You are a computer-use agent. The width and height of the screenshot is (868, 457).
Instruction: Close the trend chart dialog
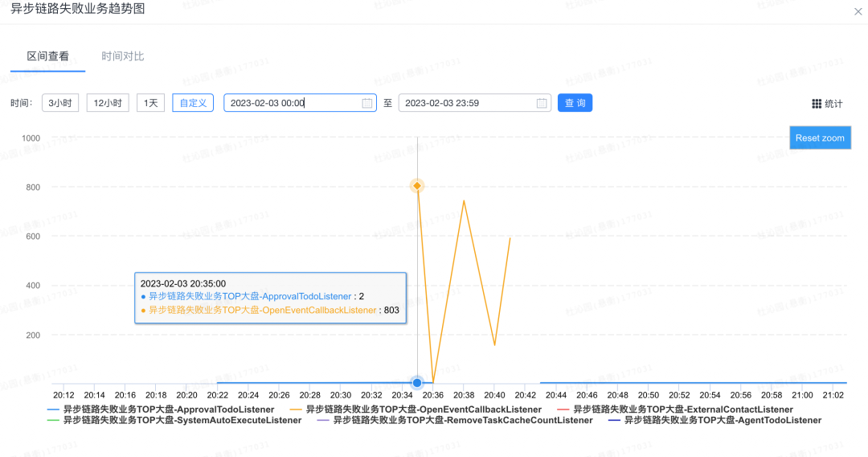click(x=858, y=11)
